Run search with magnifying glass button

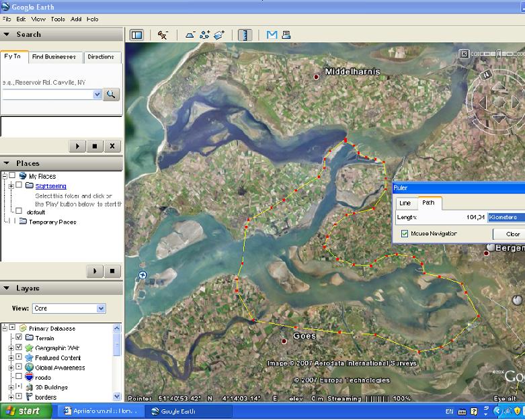coord(111,94)
